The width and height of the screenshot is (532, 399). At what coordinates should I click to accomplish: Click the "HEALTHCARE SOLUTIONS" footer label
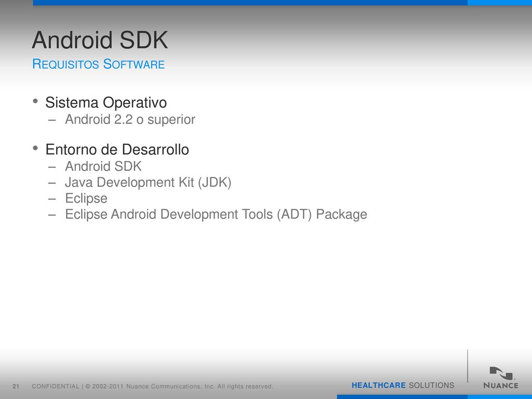(403, 385)
